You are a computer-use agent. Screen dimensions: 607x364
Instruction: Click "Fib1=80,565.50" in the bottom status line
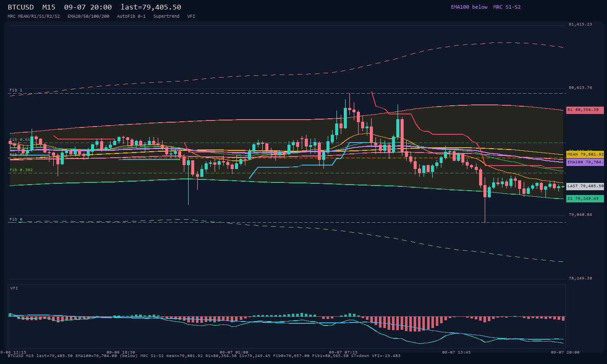[330, 356]
